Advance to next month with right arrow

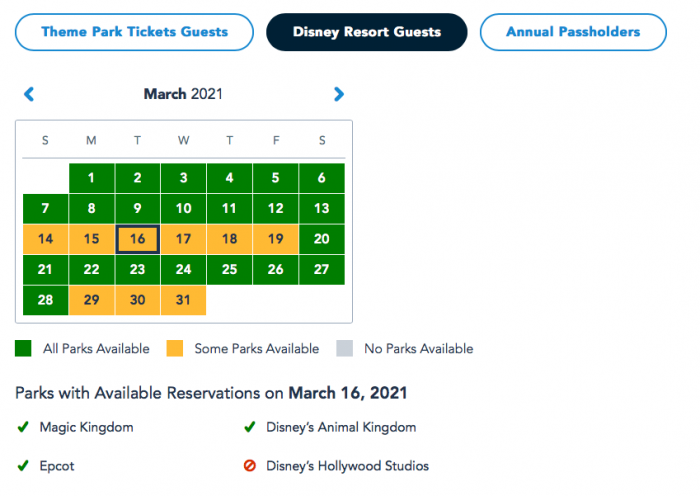pyautogui.click(x=339, y=94)
